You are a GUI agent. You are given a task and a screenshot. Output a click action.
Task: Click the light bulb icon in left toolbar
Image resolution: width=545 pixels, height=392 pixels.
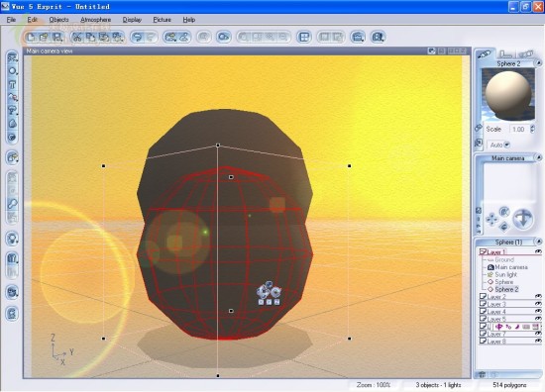pos(12,239)
